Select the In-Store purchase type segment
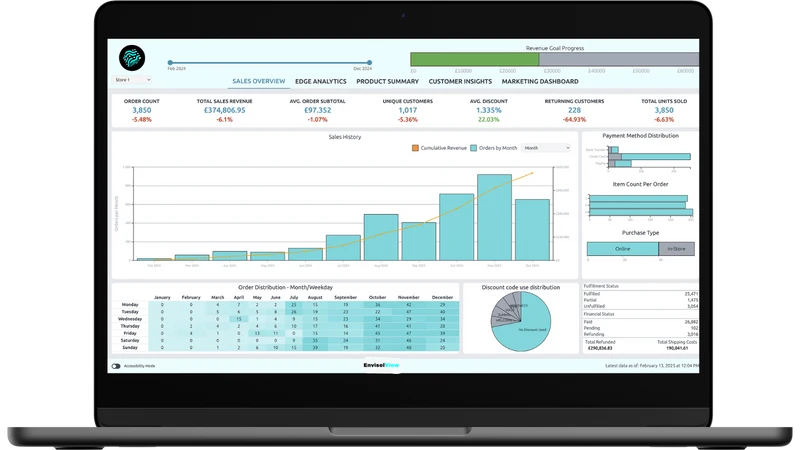 coord(677,249)
